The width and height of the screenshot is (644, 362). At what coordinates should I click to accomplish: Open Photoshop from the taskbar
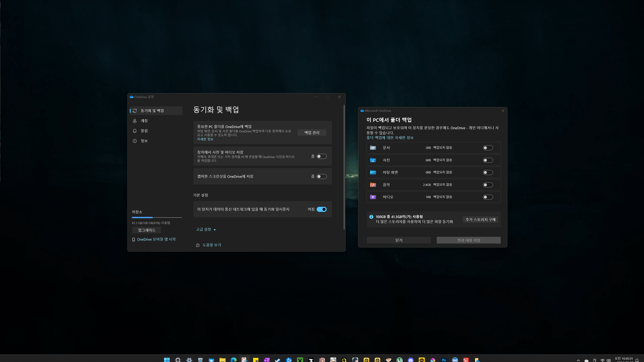click(x=444, y=360)
